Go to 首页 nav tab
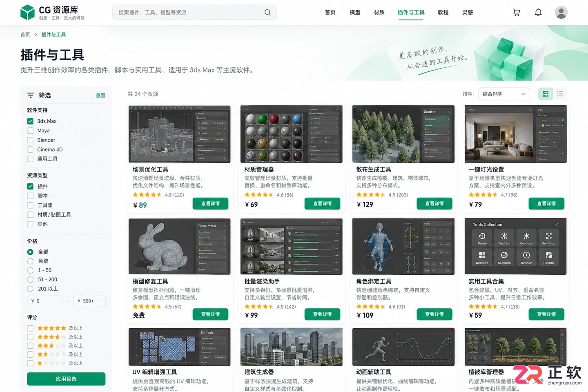This screenshot has height=392, width=588. tap(330, 12)
